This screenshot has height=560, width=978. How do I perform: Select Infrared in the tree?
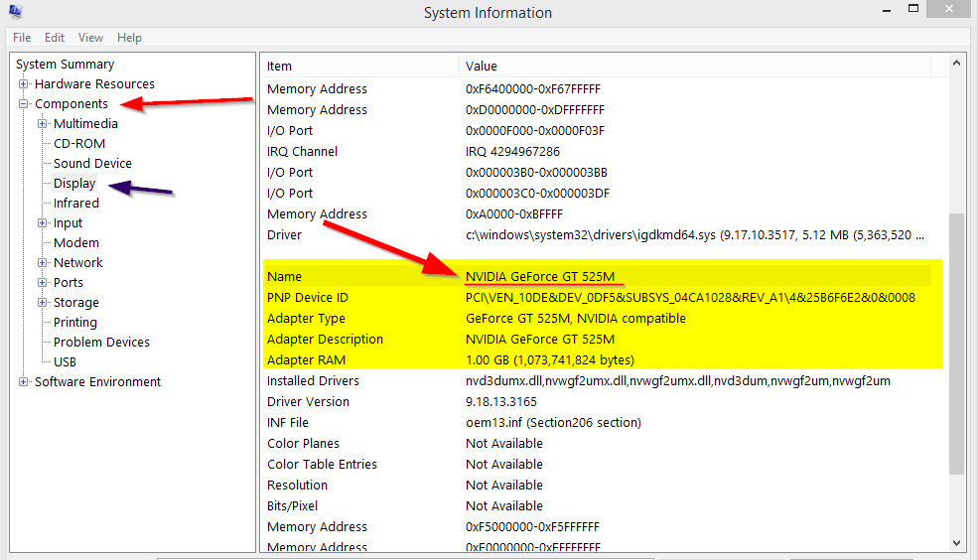point(76,204)
